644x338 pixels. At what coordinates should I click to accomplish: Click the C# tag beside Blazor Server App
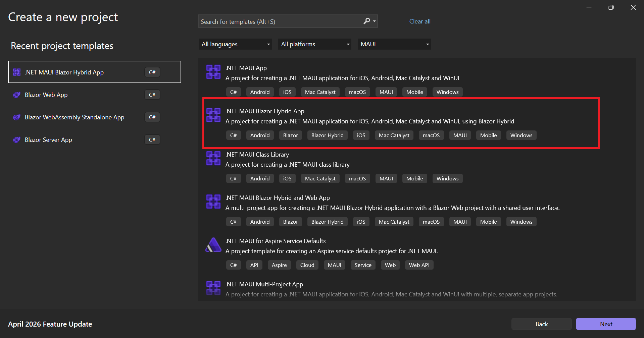[x=152, y=139]
